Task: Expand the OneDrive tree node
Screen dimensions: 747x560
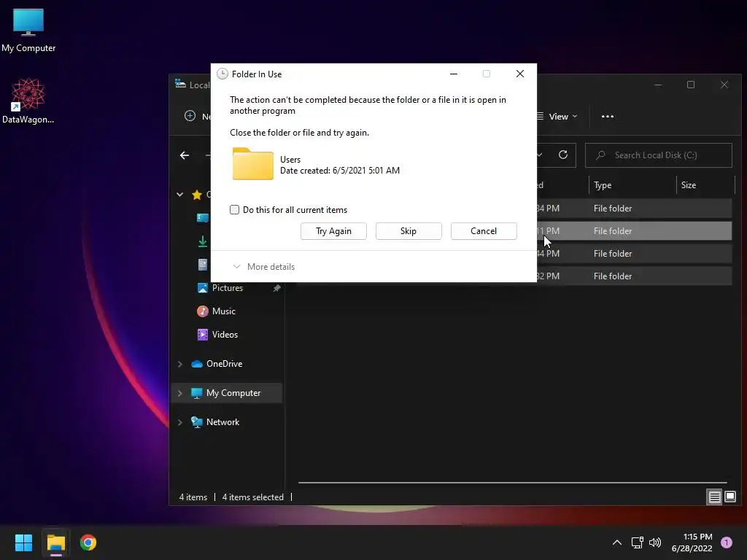Action: coord(180,364)
